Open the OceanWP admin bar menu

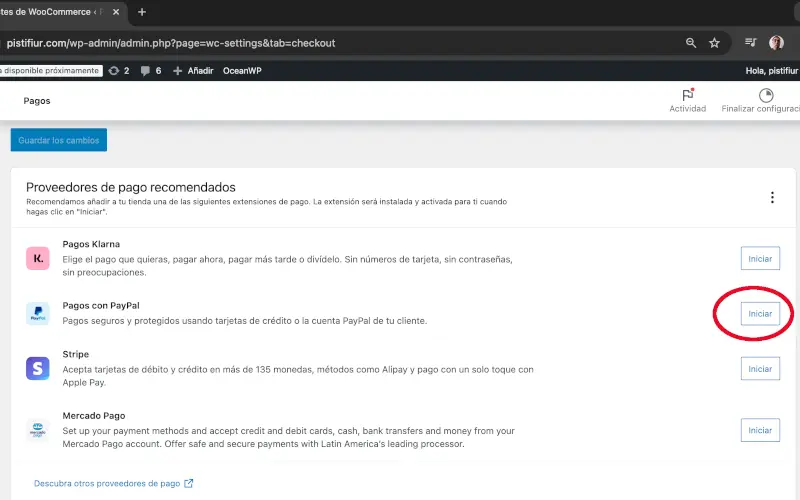242,71
